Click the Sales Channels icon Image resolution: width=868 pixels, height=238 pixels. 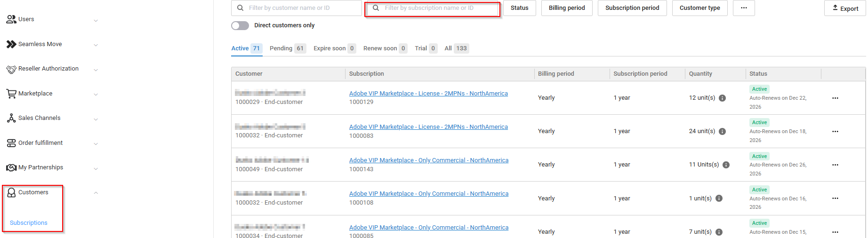tap(11, 118)
